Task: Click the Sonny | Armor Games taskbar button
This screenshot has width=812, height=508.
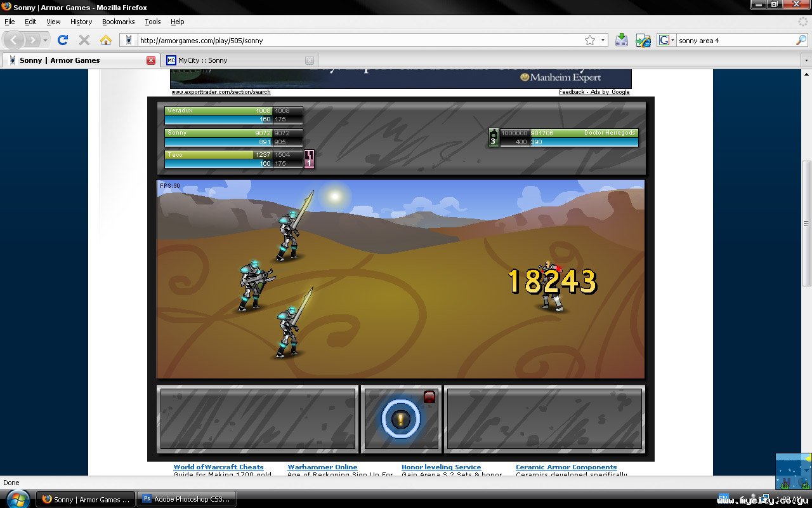Action: pos(86,499)
